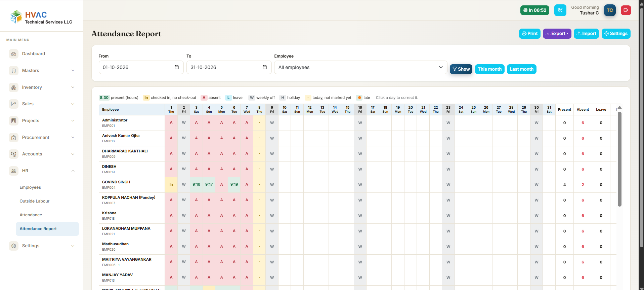Open the From date calendar picker icon
Viewport: 644px width, 290px height.
click(x=177, y=67)
